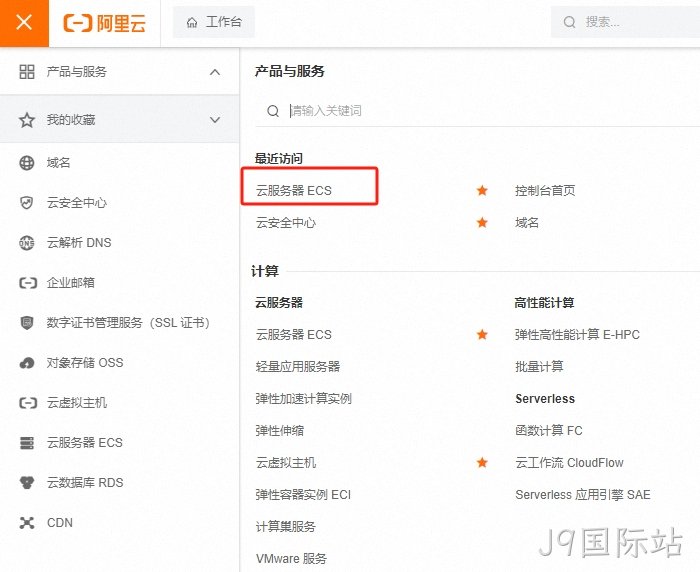Viewport: 700px width, 572px height.
Task: Toggle favorite star beside 云工作流 CloudFlow
Action: [482, 463]
